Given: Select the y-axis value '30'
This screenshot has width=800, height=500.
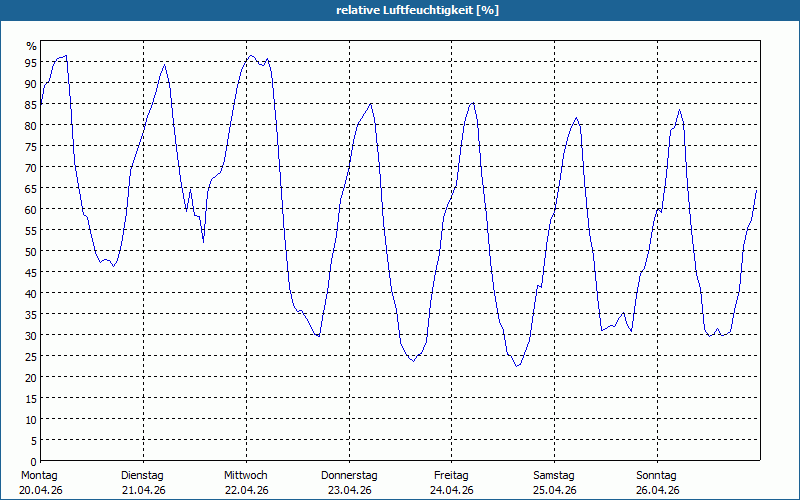Looking at the screenshot, I should click(31, 336).
